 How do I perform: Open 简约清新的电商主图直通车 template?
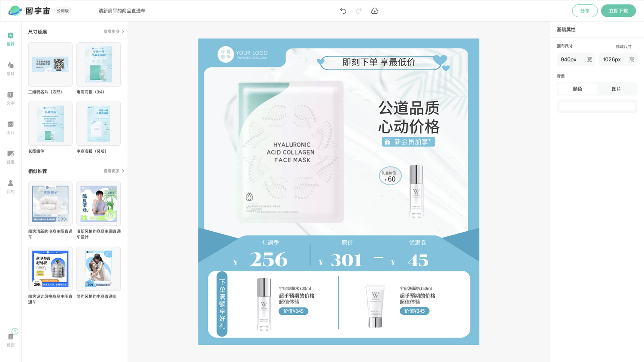pos(50,204)
